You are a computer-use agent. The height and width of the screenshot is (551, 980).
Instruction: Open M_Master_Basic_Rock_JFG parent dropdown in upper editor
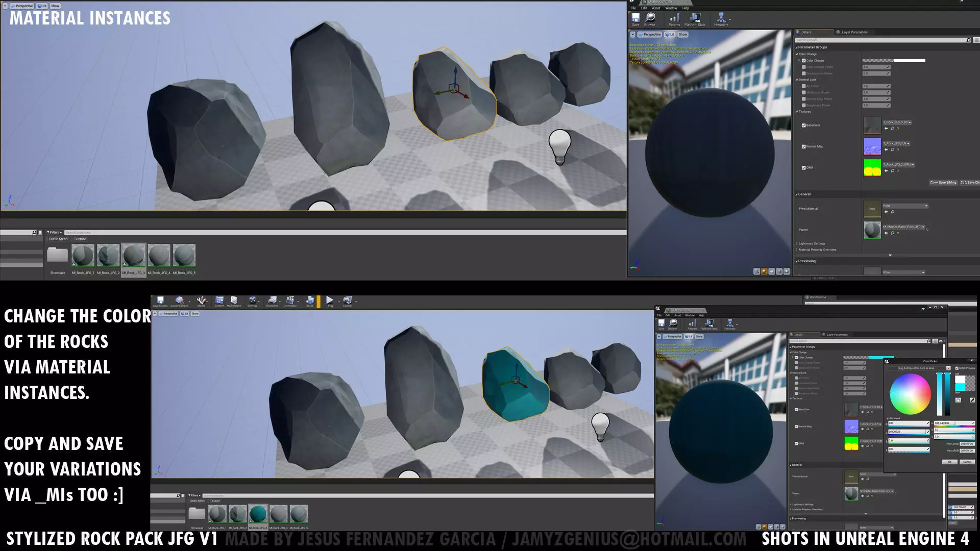point(904,227)
